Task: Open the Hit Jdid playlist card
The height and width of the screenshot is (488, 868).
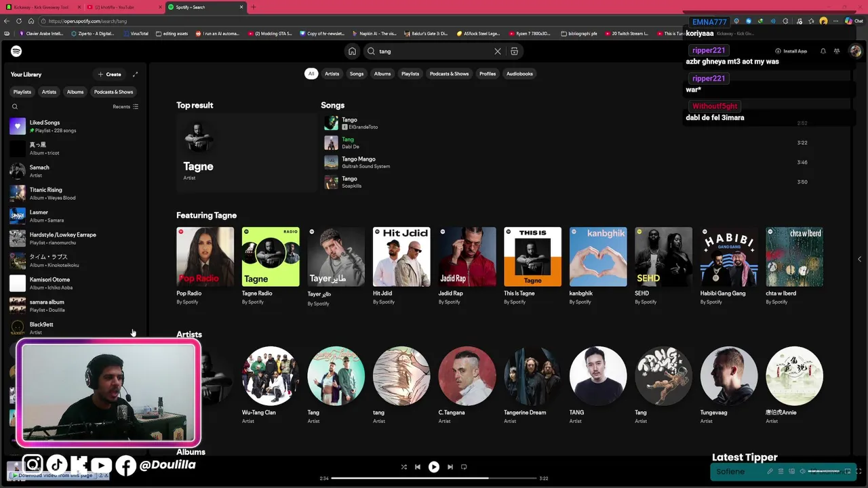Action: coord(401,266)
